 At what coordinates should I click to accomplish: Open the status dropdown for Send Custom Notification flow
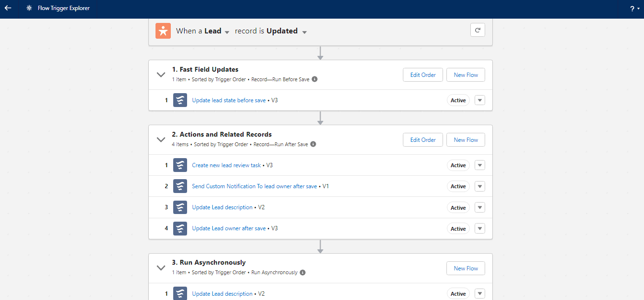click(x=479, y=186)
